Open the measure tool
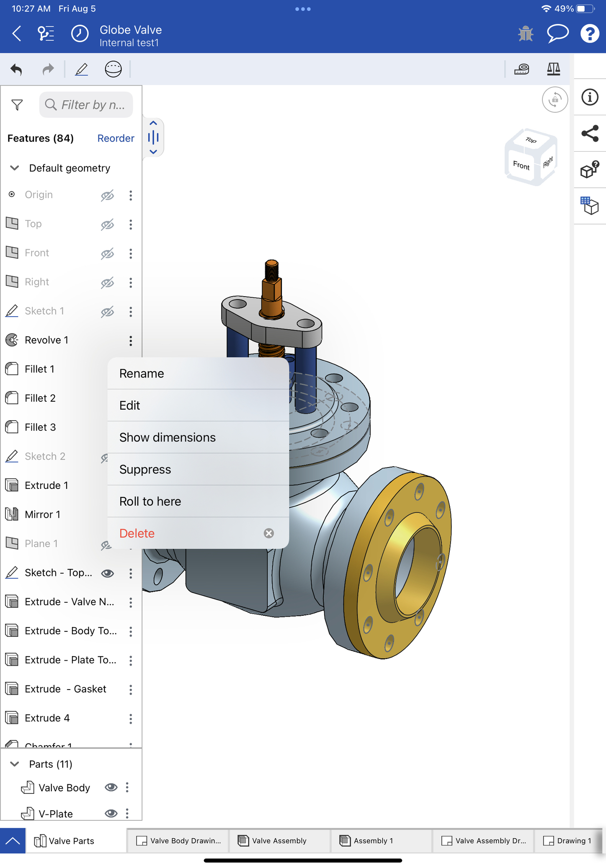This screenshot has width=606, height=868. click(521, 69)
